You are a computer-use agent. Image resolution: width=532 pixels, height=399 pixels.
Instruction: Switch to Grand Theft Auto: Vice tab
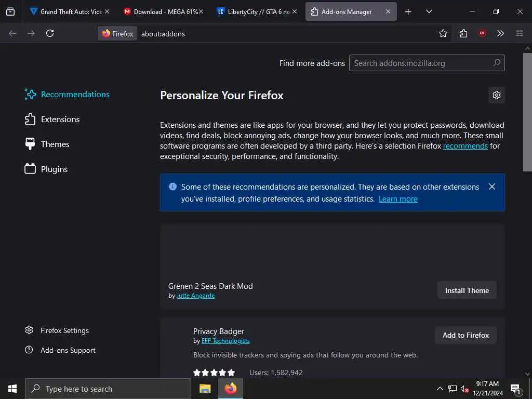(x=70, y=11)
